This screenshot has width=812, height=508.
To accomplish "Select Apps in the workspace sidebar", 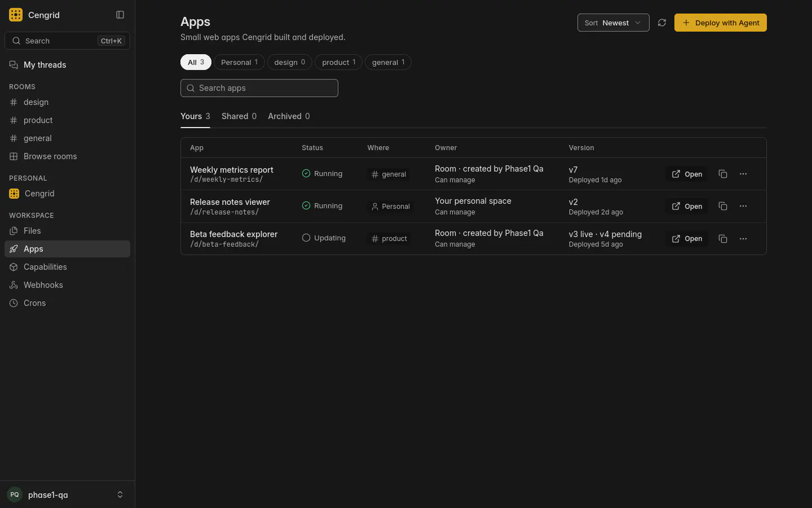I will tap(68, 249).
